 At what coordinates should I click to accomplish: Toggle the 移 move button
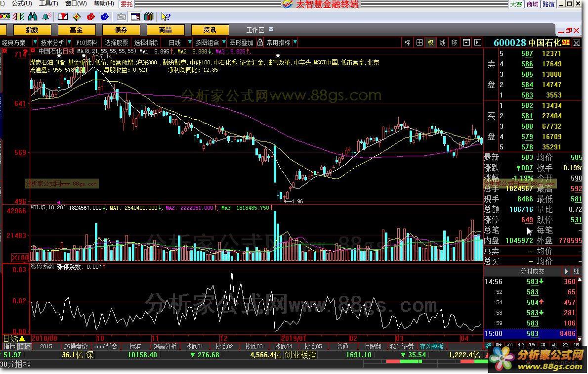pos(454,43)
